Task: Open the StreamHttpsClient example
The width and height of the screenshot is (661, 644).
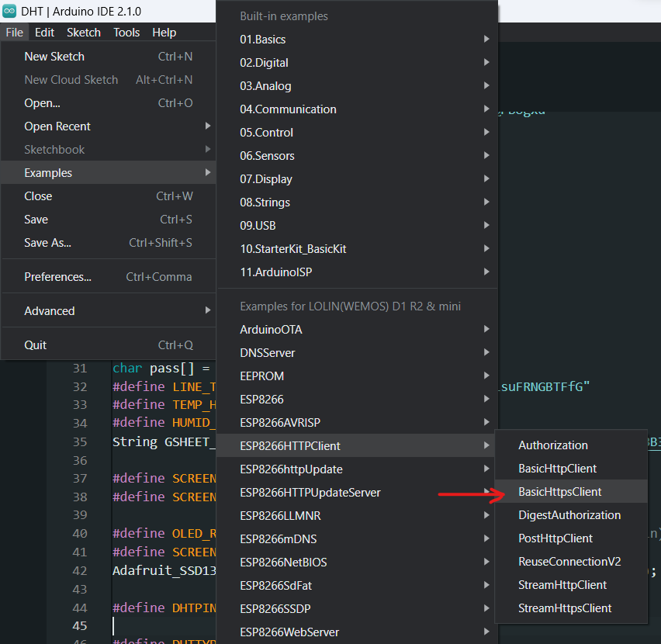Action: (x=571, y=608)
